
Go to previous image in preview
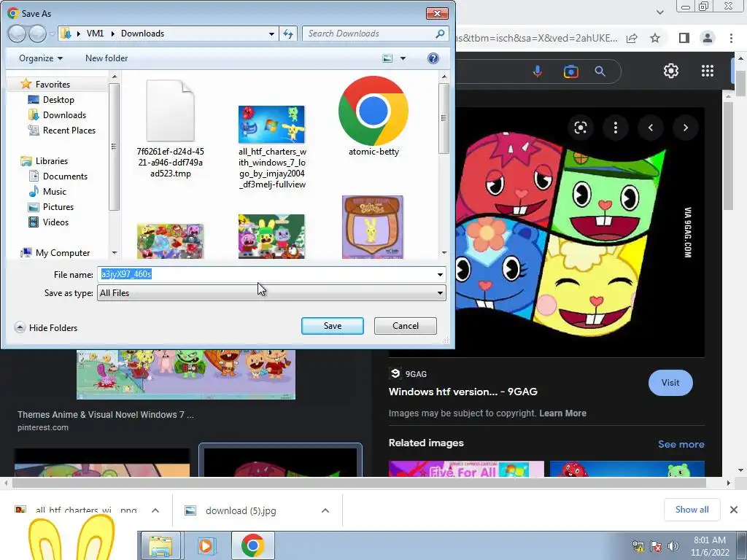[x=650, y=128]
